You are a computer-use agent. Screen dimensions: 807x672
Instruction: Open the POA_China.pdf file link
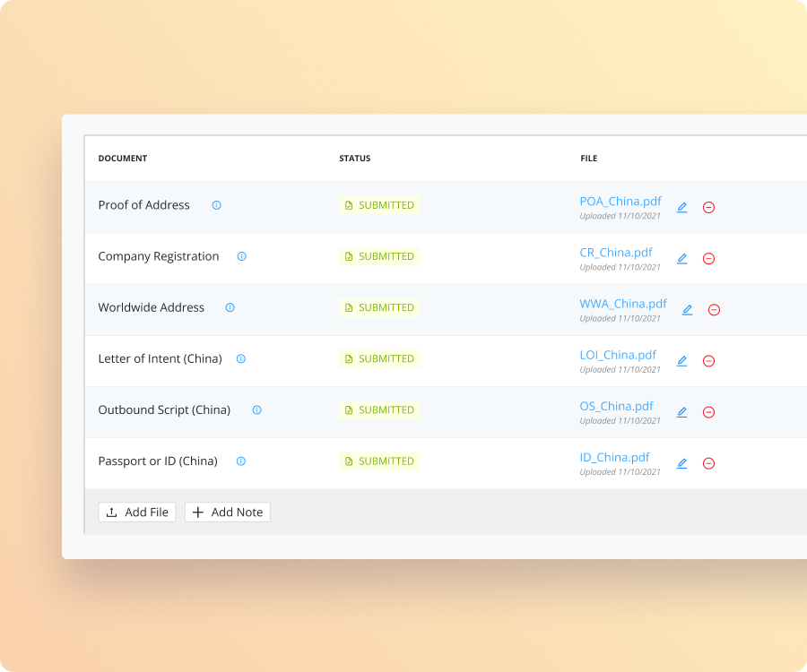coord(620,201)
